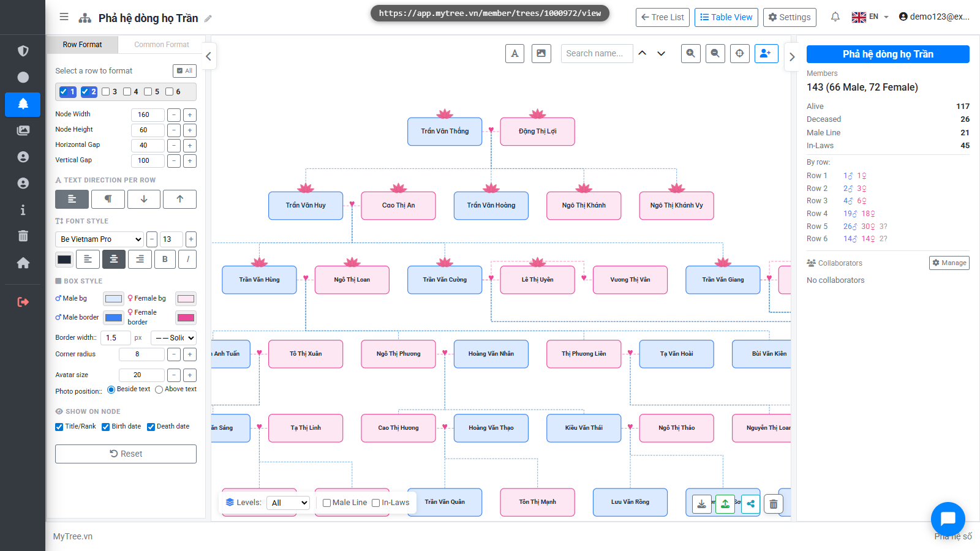Switch to the Common Format tab
Screen dimensions: 980x551
[x=162, y=45]
